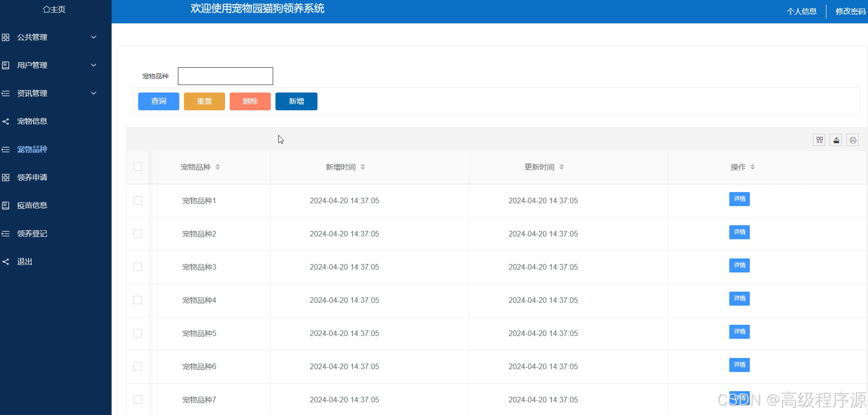The height and width of the screenshot is (415, 868).
Task: Open the 领养登记 menu item
Action: coord(32,234)
